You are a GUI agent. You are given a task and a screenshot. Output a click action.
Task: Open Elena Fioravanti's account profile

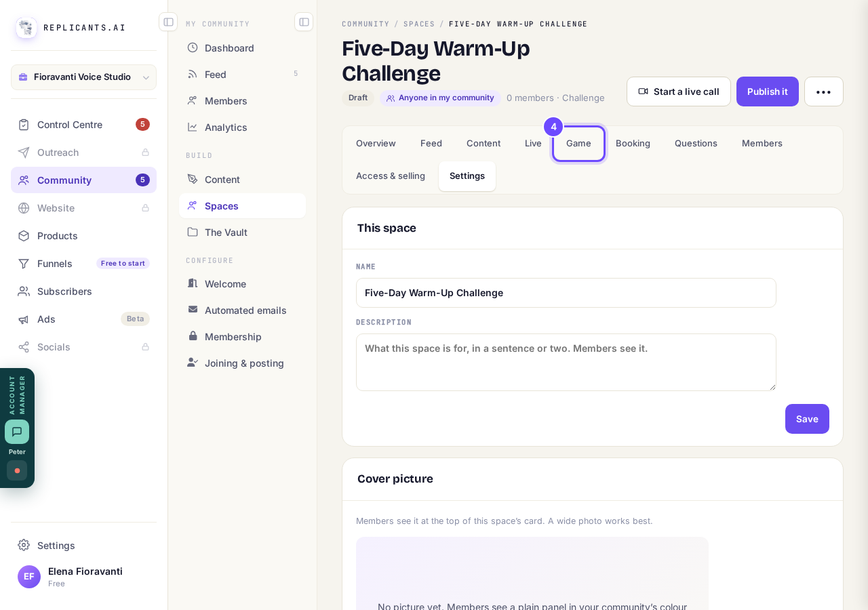pyautogui.click(x=83, y=577)
